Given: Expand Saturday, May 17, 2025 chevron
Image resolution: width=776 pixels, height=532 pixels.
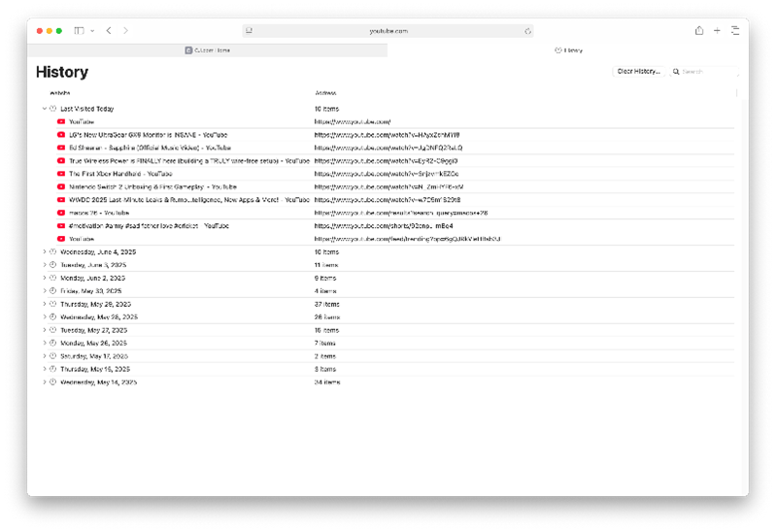Looking at the screenshot, I should (45, 356).
